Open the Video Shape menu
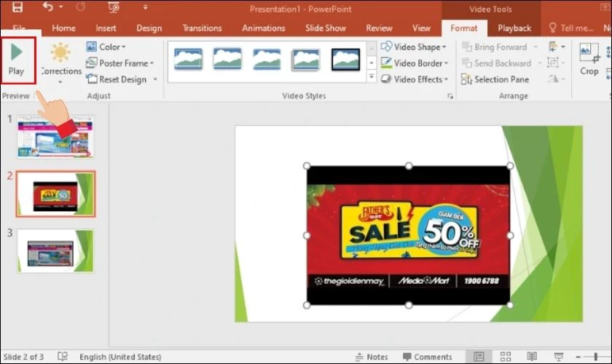The height and width of the screenshot is (364, 612). tap(414, 47)
